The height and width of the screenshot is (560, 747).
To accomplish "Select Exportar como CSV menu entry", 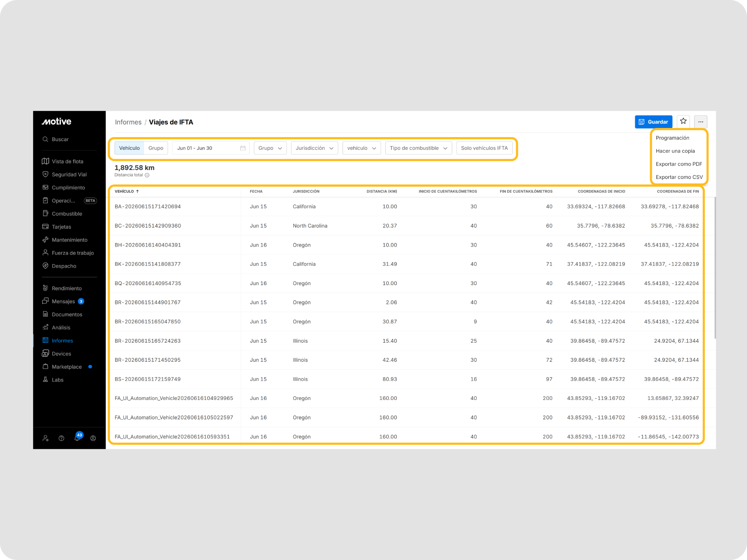I will point(679,177).
